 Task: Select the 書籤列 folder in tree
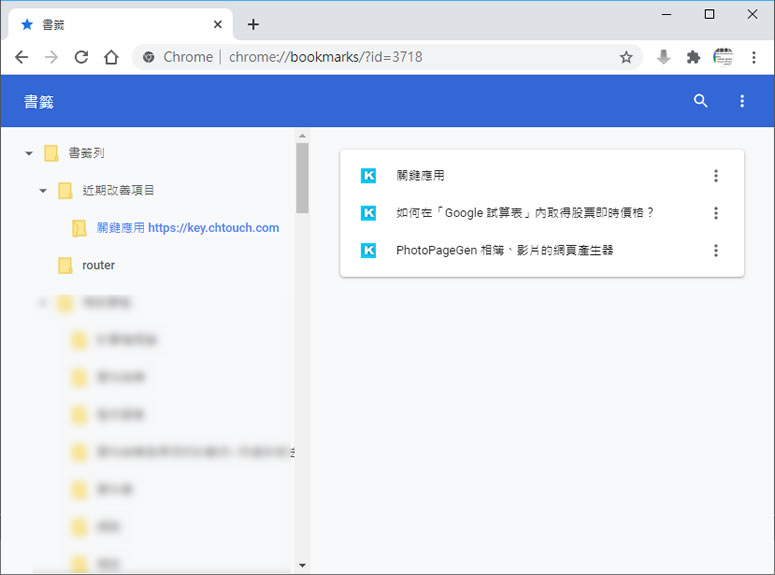point(86,153)
